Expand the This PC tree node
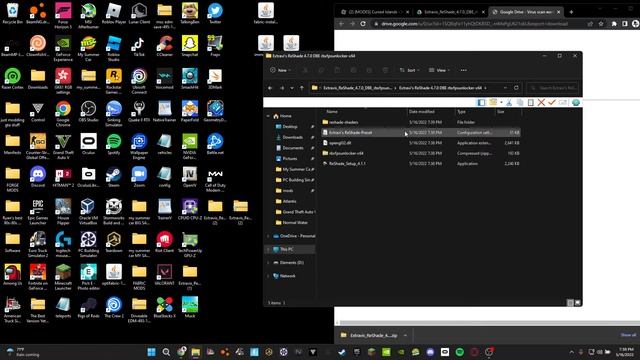The image size is (640, 360). 268,249
